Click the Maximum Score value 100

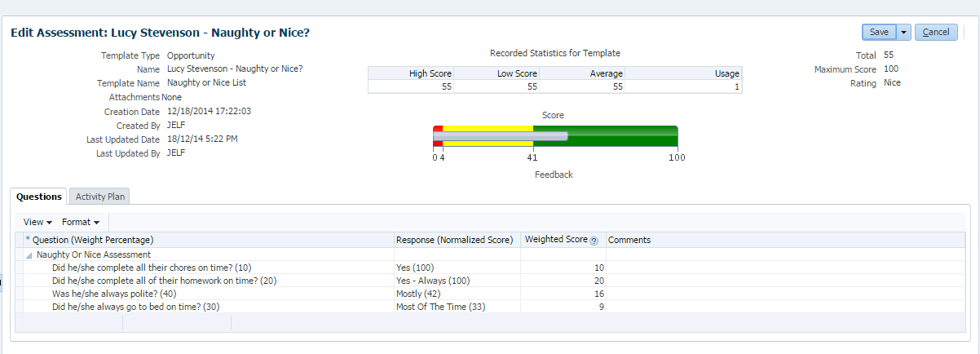891,69
